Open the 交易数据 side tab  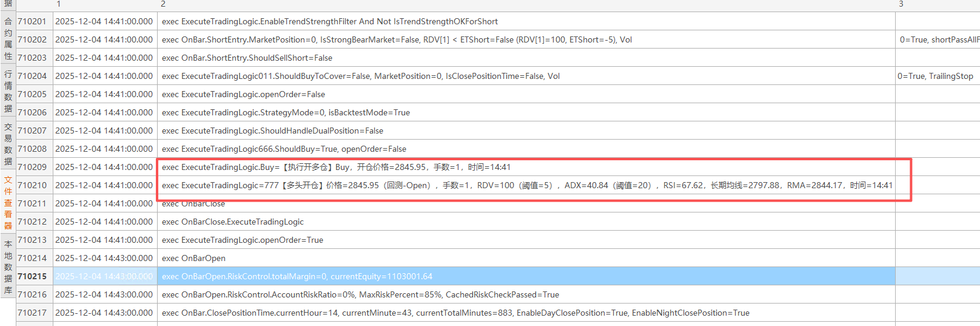(x=8, y=144)
